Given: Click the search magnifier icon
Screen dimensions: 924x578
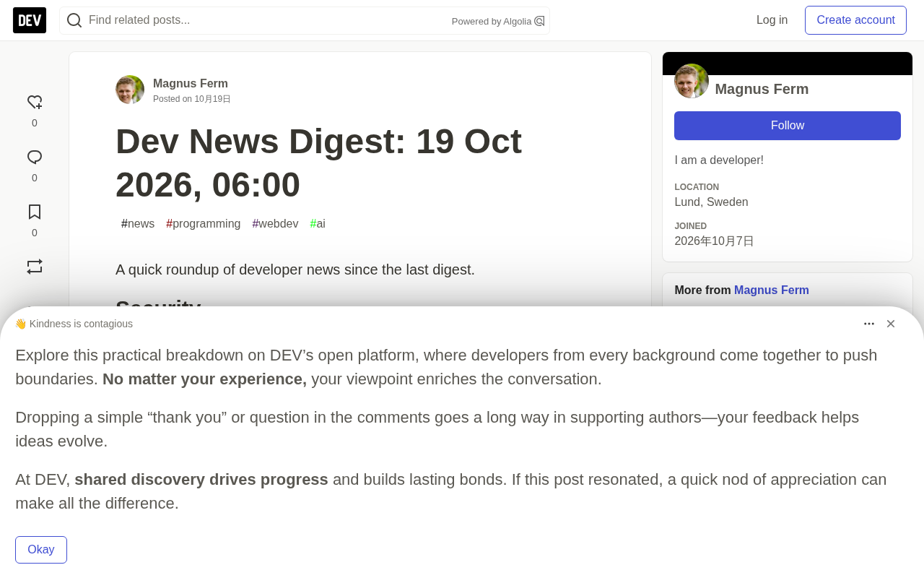Looking at the screenshot, I should 74,20.
